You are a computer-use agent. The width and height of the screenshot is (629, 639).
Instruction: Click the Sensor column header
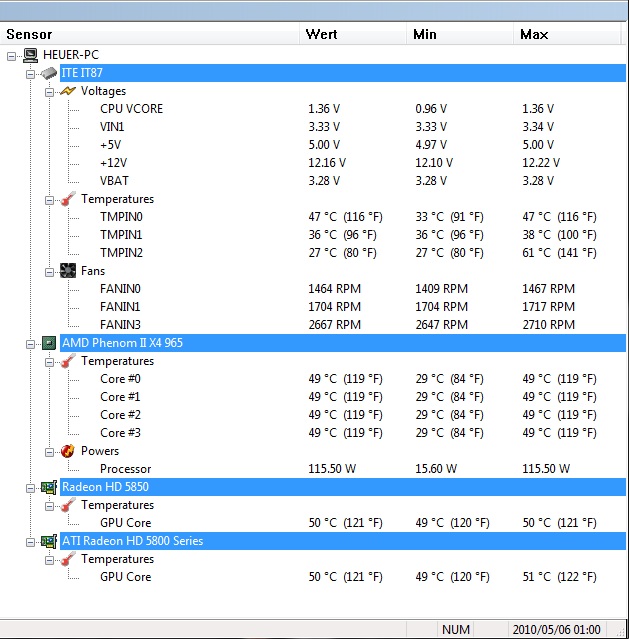(150, 34)
